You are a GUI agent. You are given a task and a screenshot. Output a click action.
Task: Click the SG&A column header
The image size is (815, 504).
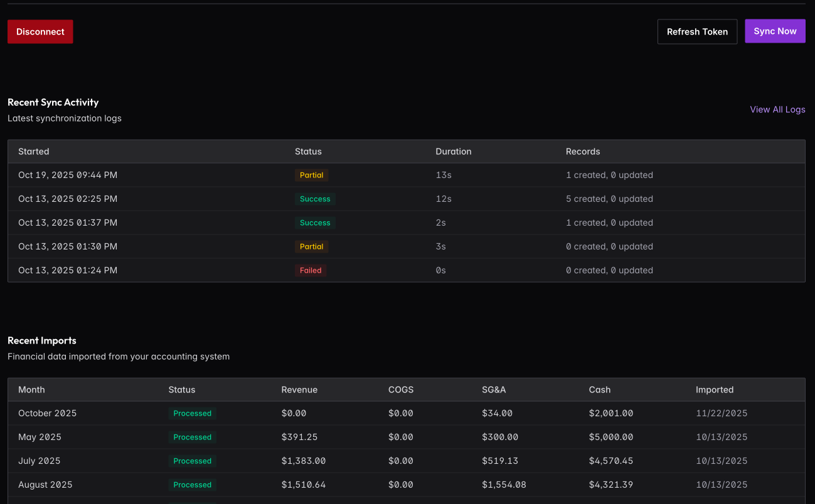coord(494,390)
